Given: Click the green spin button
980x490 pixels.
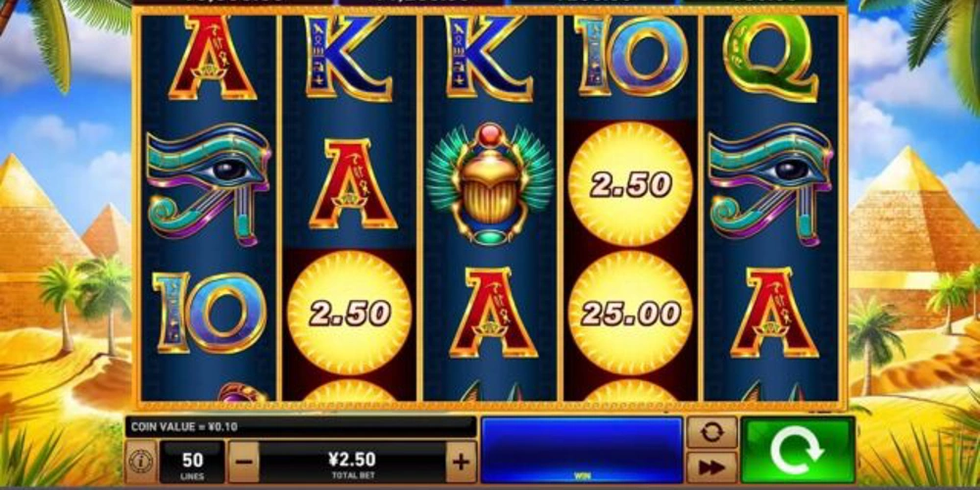Looking at the screenshot, I should coord(798,451).
